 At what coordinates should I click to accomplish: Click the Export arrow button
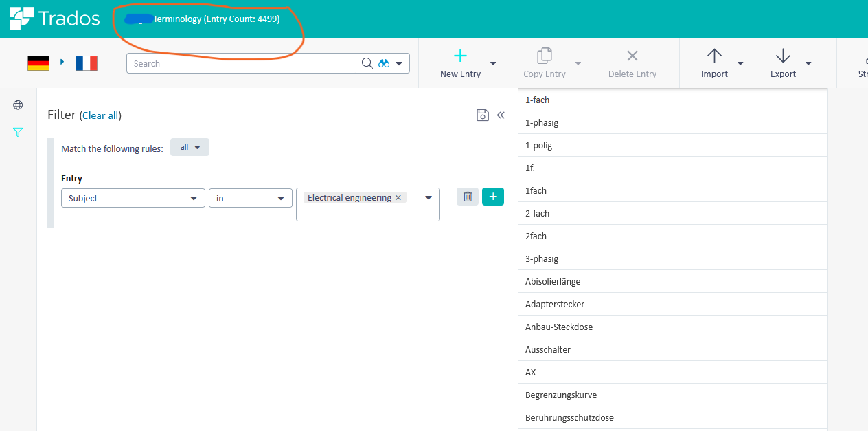pyautogui.click(x=783, y=63)
